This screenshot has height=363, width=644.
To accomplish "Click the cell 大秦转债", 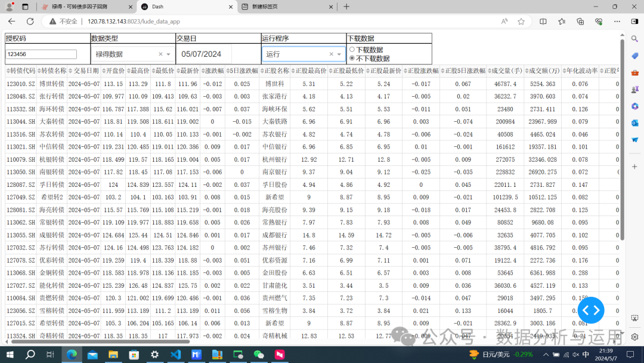I will (x=52, y=122).
